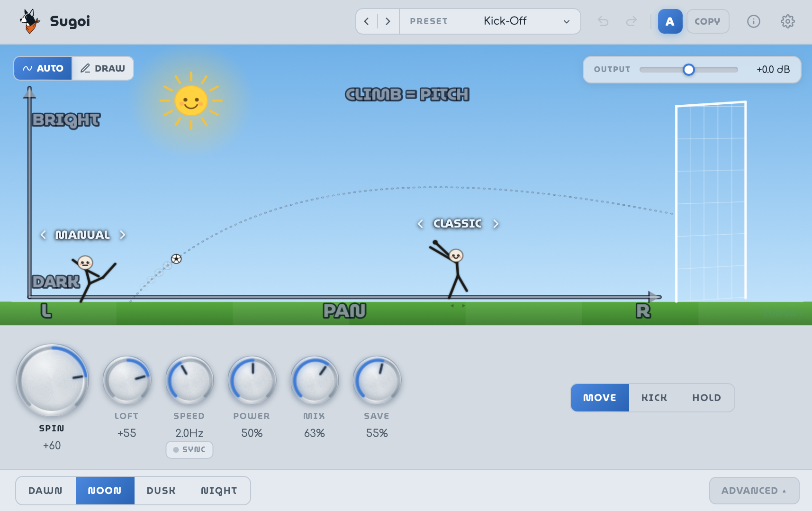812x511 pixels.
Task: Go to the next preset arrow
Action: click(388, 21)
